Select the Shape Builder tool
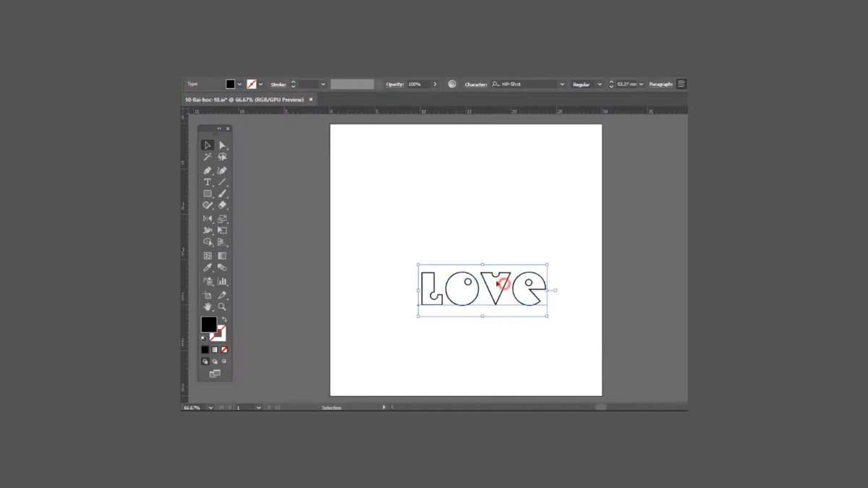The height and width of the screenshot is (488, 868). [x=208, y=242]
